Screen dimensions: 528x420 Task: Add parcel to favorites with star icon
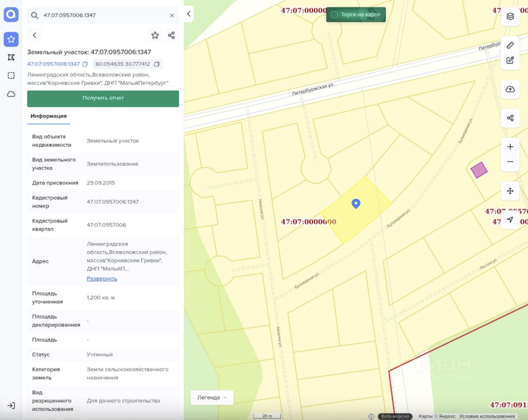tap(155, 35)
